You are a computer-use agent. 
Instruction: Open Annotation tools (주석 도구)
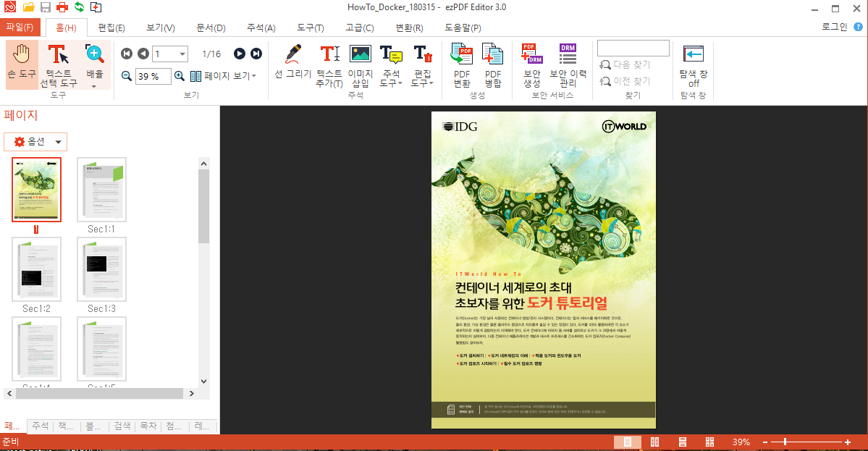[x=392, y=65]
